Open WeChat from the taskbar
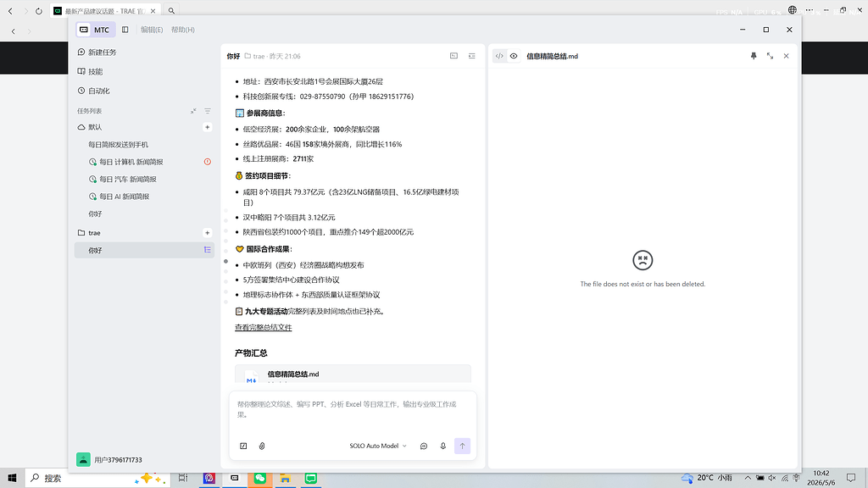The image size is (868, 488). coord(259,478)
